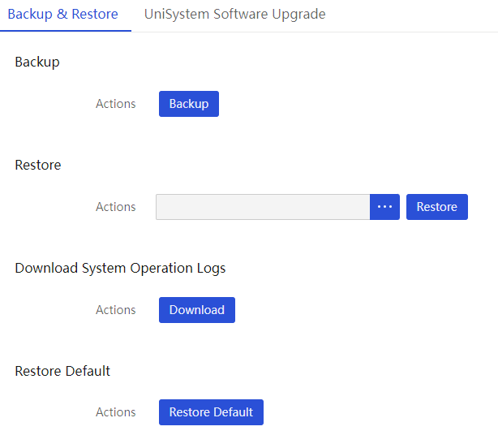
Task: Click the Backup section heading
Action: pos(37,62)
